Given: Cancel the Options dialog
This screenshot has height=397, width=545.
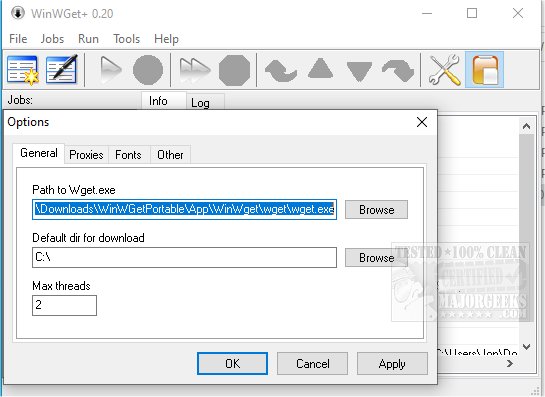Looking at the screenshot, I should coord(312,364).
